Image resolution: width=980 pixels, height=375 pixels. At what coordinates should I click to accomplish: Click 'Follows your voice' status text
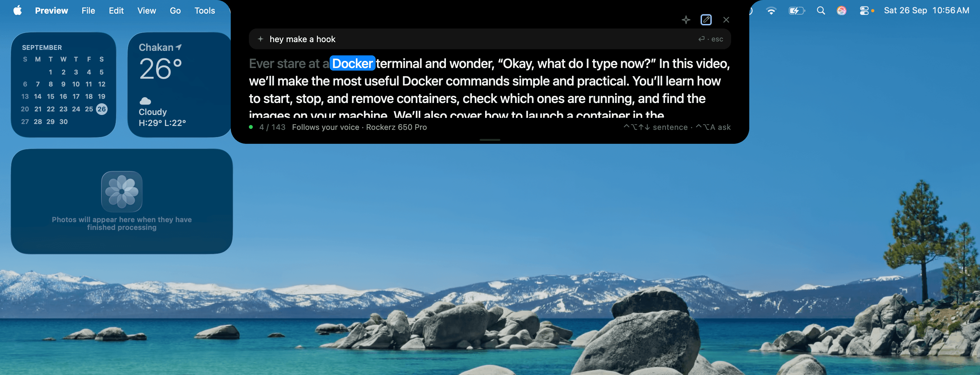(325, 127)
